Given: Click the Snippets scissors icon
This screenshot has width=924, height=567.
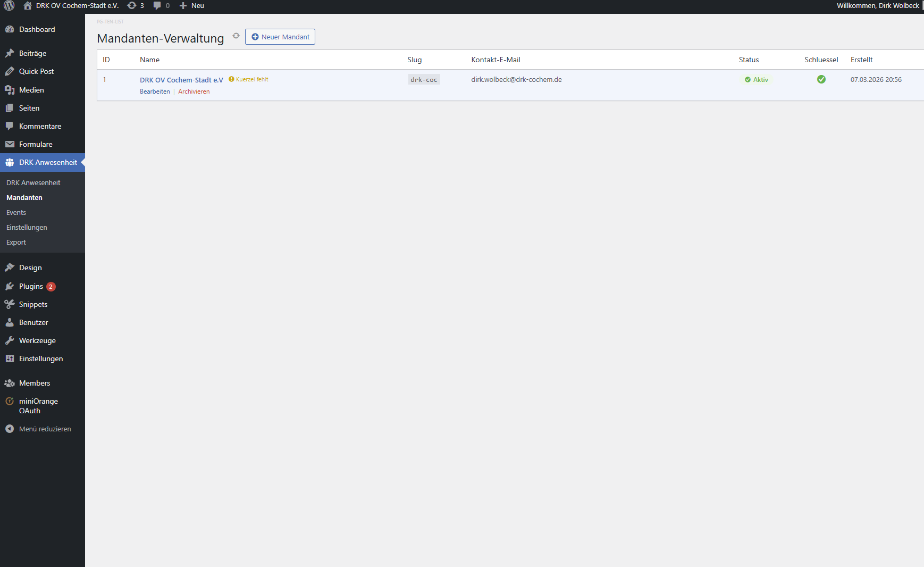Looking at the screenshot, I should (10, 304).
